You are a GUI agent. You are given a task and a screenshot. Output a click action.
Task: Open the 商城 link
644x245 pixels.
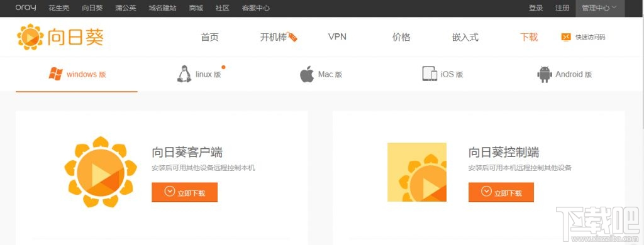coord(196,8)
